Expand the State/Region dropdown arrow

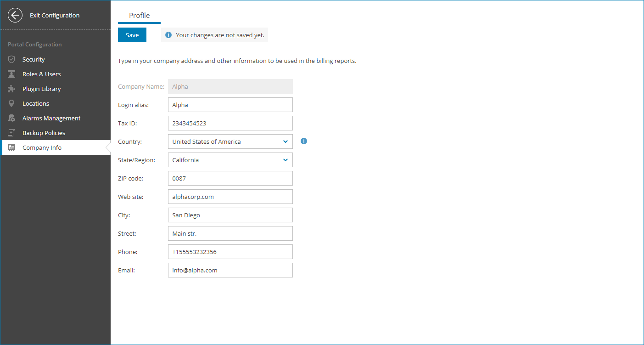pyautogui.click(x=286, y=160)
